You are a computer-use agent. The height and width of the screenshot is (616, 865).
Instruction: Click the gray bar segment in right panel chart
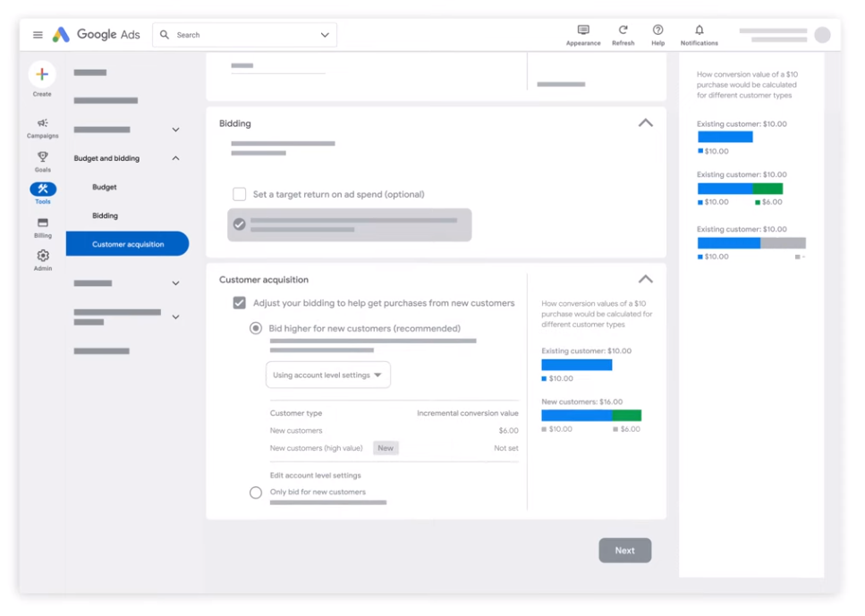pyautogui.click(x=783, y=242)
